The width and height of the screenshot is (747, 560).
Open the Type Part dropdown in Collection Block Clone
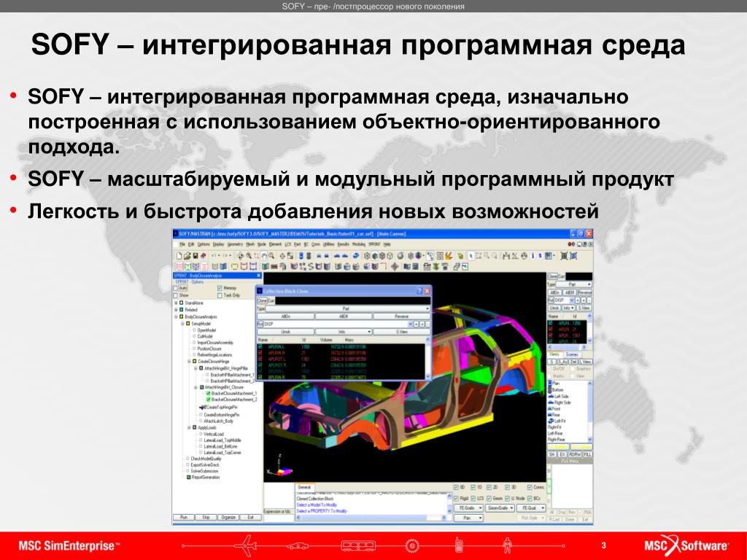coord(348,308)
